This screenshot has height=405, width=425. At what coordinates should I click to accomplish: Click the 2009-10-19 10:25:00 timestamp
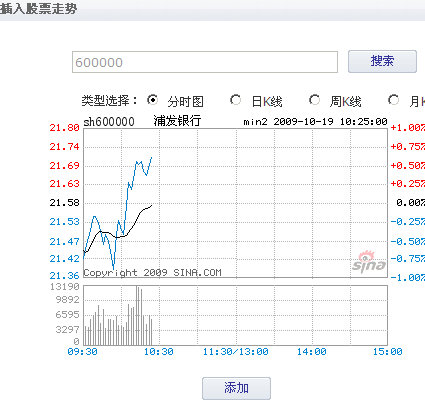pos(330,122)
